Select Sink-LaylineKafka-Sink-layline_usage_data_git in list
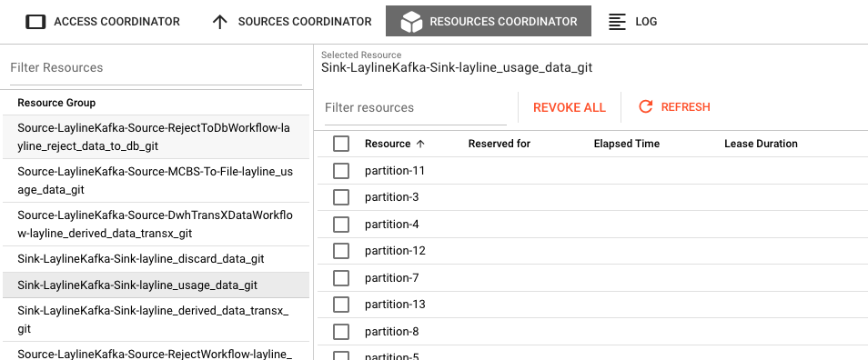Image resolution: width=868 pixels, height=360 pixels. tap(156, 285)
